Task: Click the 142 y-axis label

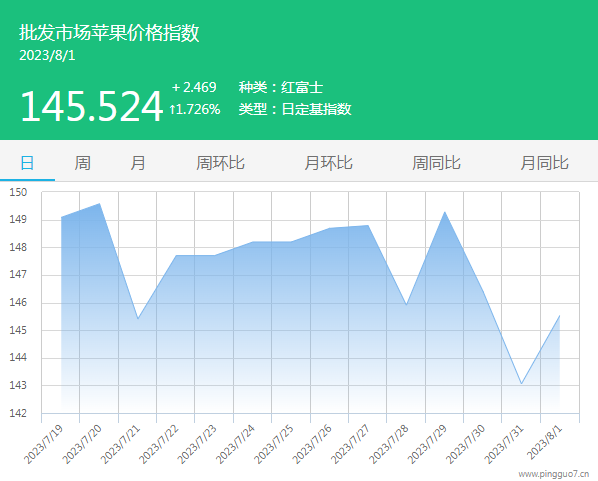Action: [18, 413]
